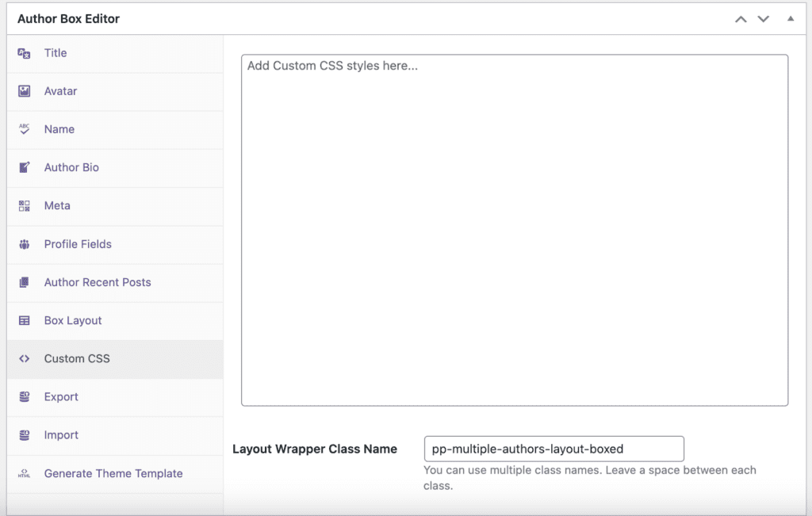Select the Author Recent Posts stack icon
Viewport: 812px width, 516px height.
(25, 282)
